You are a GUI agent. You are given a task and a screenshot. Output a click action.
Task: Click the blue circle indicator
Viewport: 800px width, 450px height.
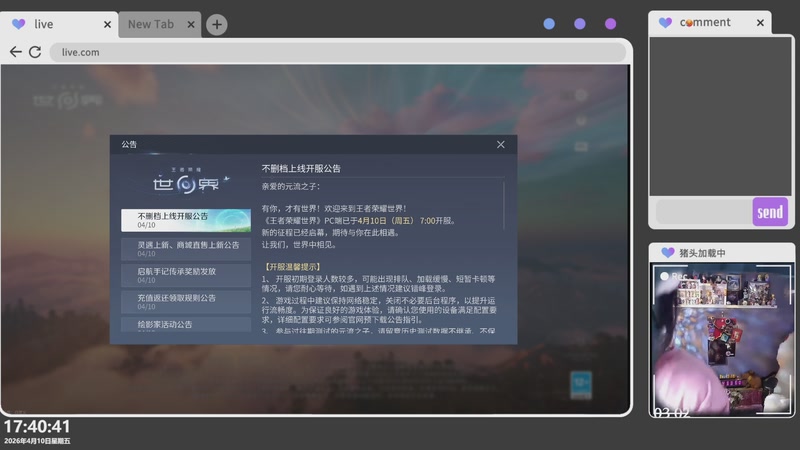(x=549, y=23)
